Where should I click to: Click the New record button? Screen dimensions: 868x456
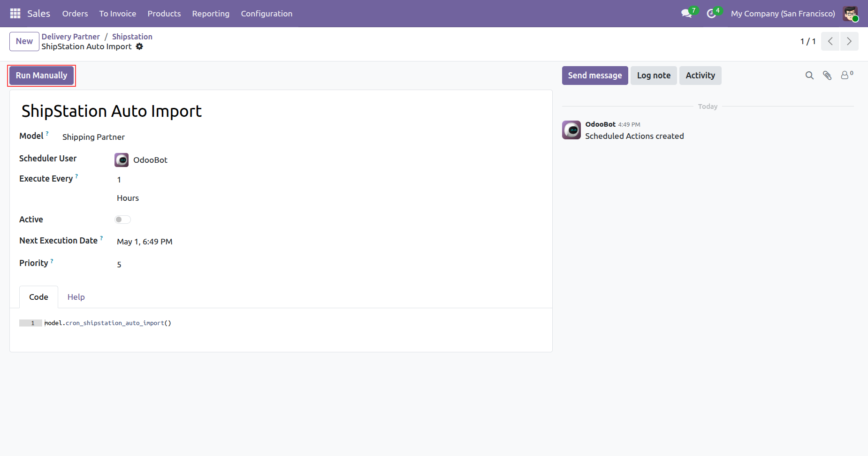click(24, 41)
